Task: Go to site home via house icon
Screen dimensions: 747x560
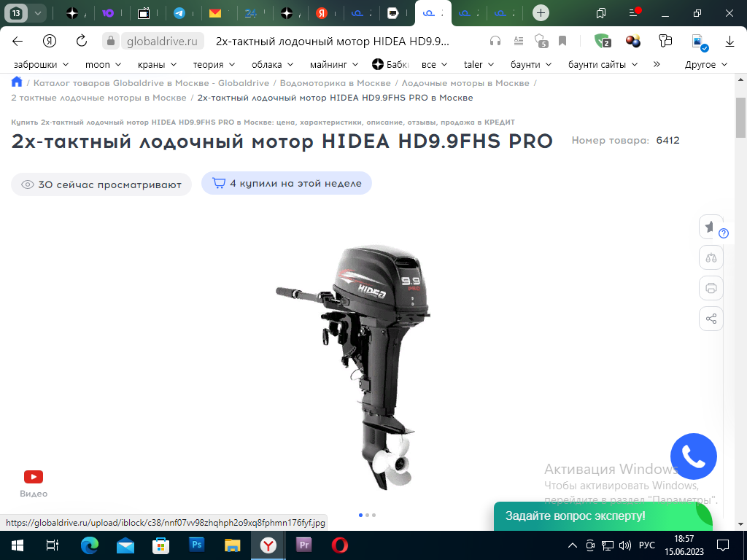Action: pyautogui.click(x=17, y=82)
